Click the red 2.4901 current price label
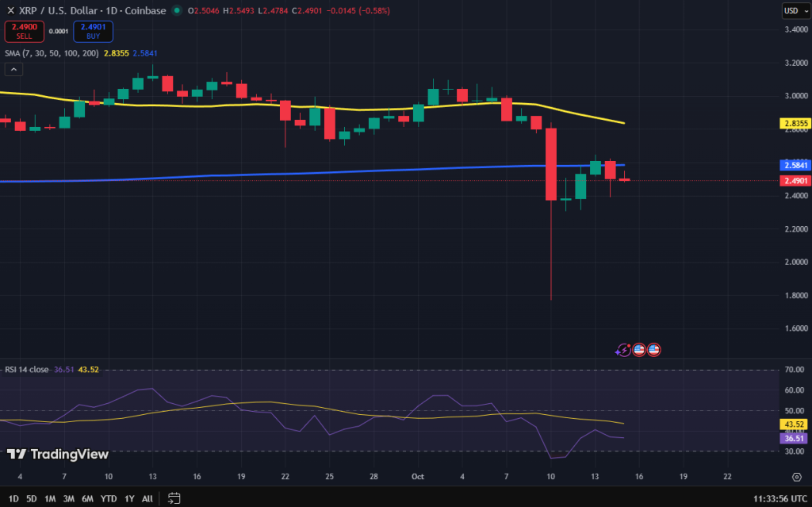The width and height of the screenshot is (812, 507). coord(796,180)
